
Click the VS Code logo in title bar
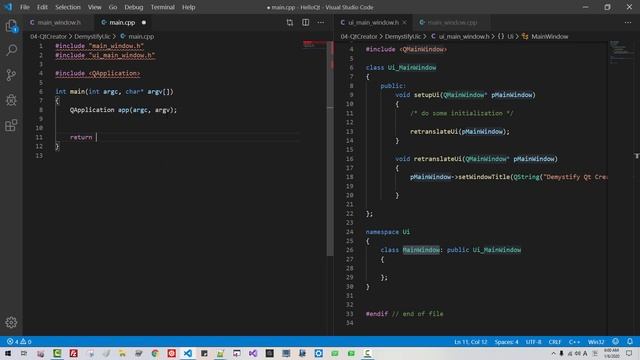(8, 7)
